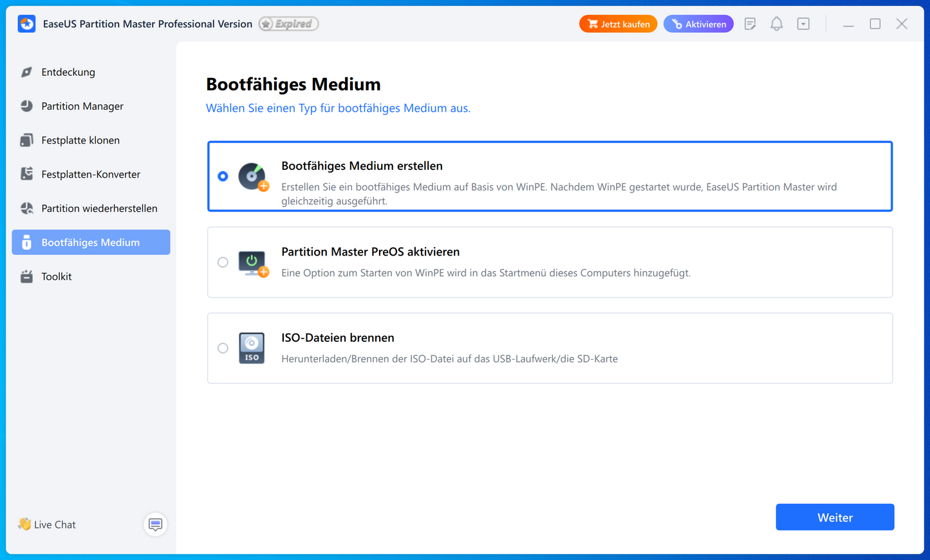This screenshot has height=560, width=930.
Task: Open the feedback chat bubble icon
Action: point(155,525)
